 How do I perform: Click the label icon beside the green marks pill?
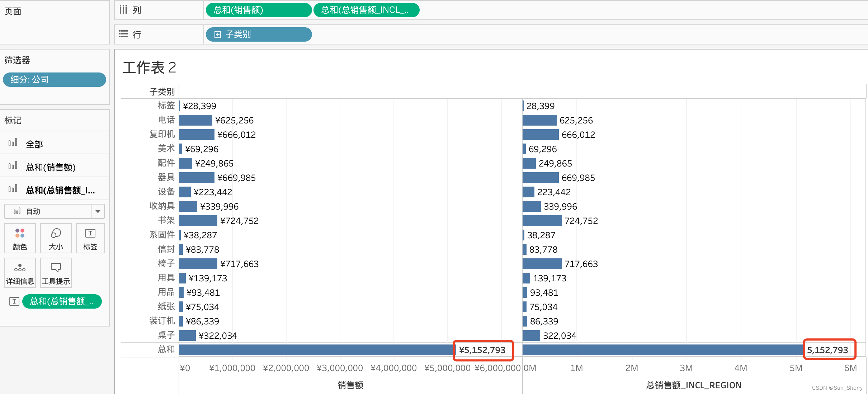coord(14,301)
